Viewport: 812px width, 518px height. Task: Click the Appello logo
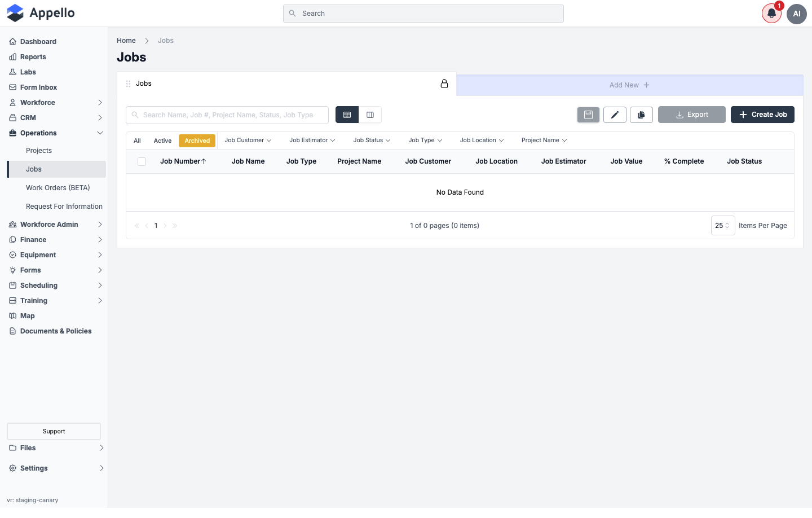click(41, 13)
